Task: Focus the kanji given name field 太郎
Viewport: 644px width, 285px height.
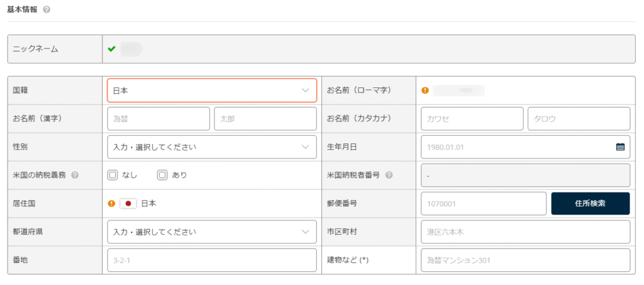Action: coord(265,119)
